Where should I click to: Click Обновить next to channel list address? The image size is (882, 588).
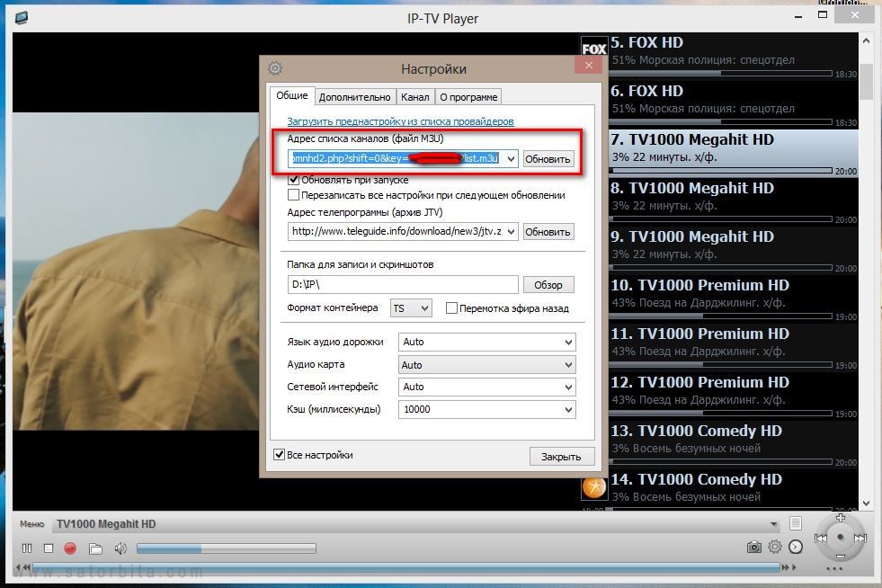point(548,159)
